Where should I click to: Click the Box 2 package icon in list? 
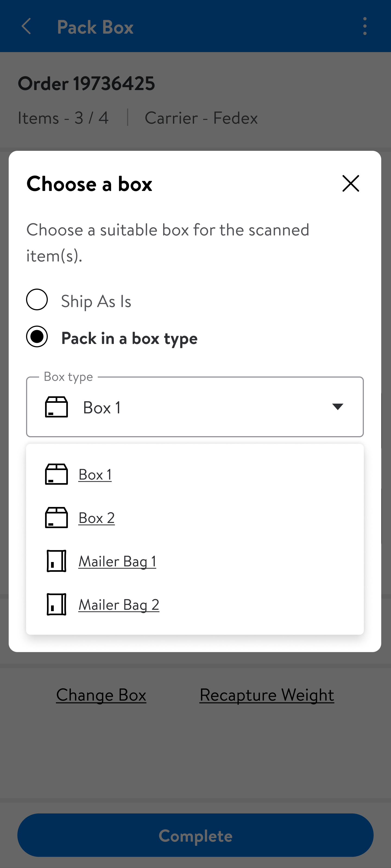(56, 518)
